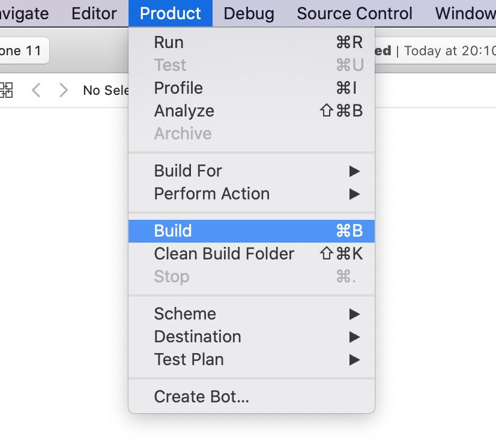Expand the Perform Action submenu
This screenshot has width=496, height=448.
(252, 193)
